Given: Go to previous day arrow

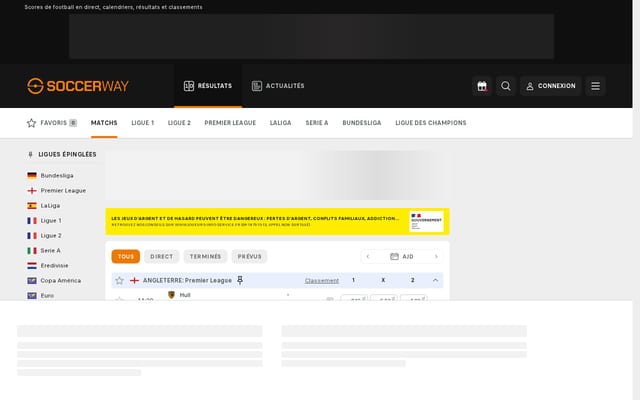Looking at the screenshot, I should pos(368,257).
